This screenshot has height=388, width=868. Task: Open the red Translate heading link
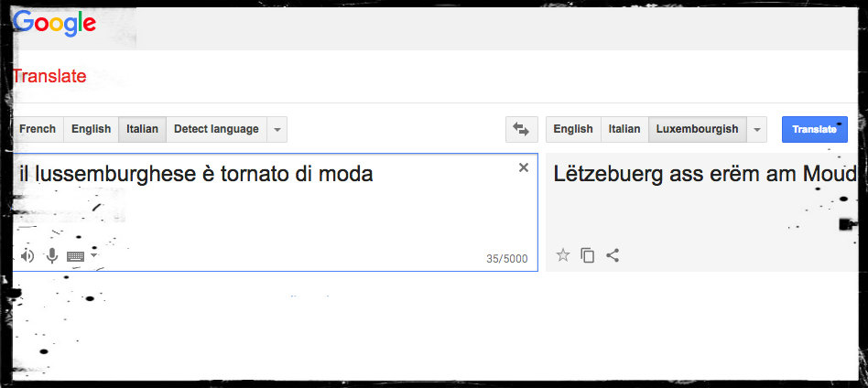[x=49, y=77]
